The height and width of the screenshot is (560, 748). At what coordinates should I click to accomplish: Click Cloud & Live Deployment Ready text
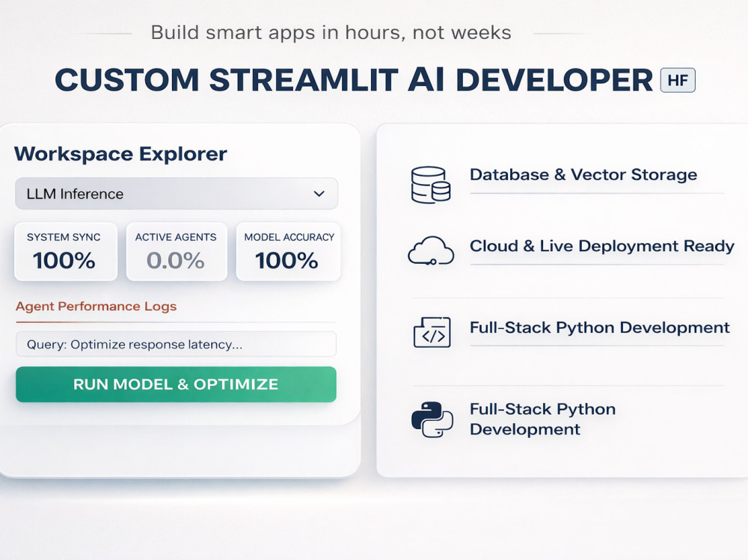tap(602, 246)
